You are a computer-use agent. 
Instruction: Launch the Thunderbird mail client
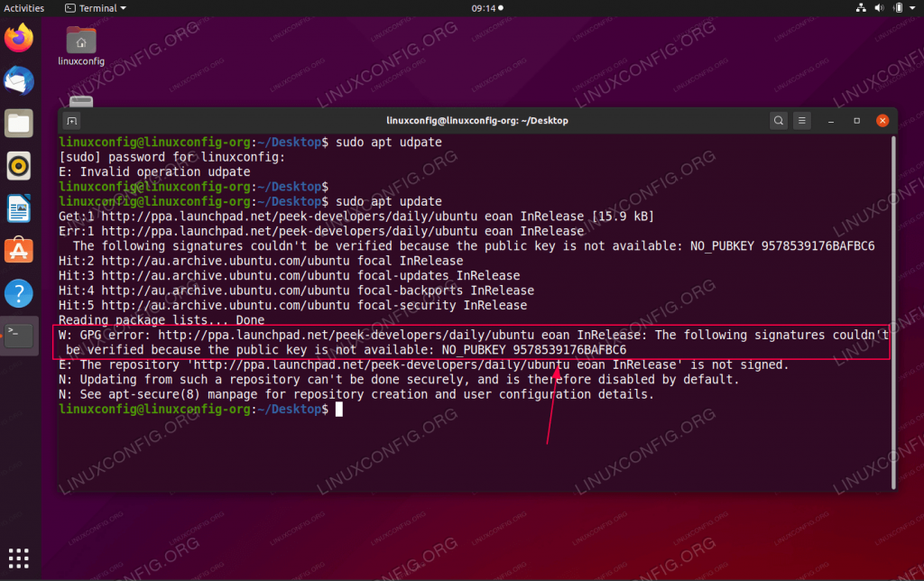18,80
